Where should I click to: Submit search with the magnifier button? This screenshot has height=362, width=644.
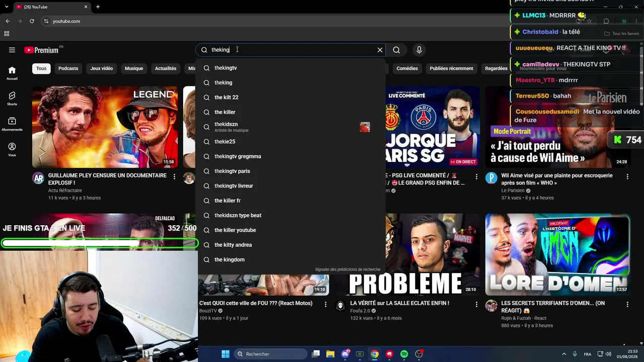[396, 50]
